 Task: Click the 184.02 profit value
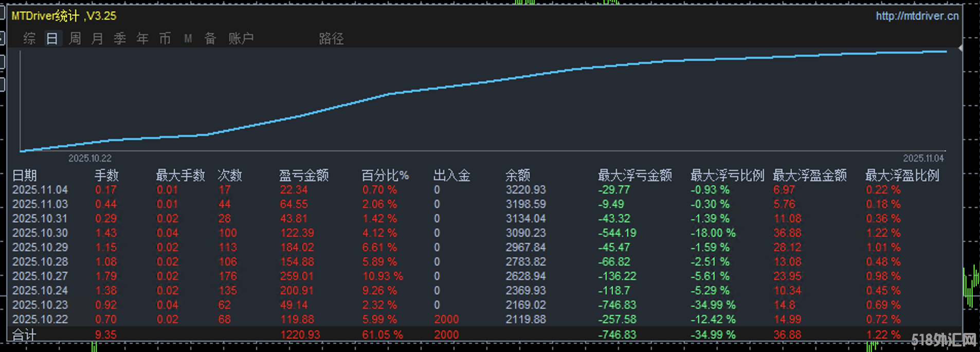pos(297,248)
